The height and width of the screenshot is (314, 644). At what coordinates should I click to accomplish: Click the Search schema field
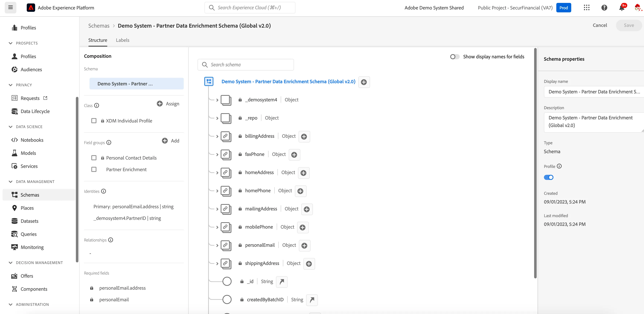(x=245, y=65)
